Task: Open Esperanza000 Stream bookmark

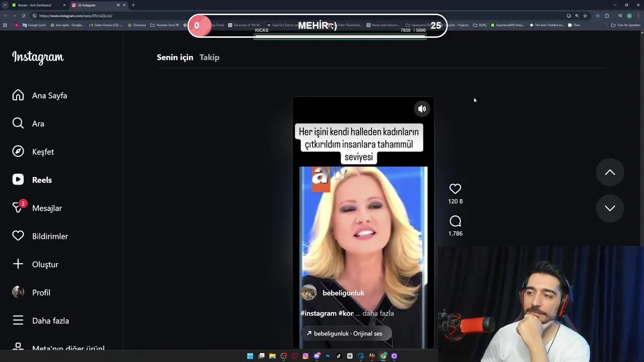Action: click(507, 25)
